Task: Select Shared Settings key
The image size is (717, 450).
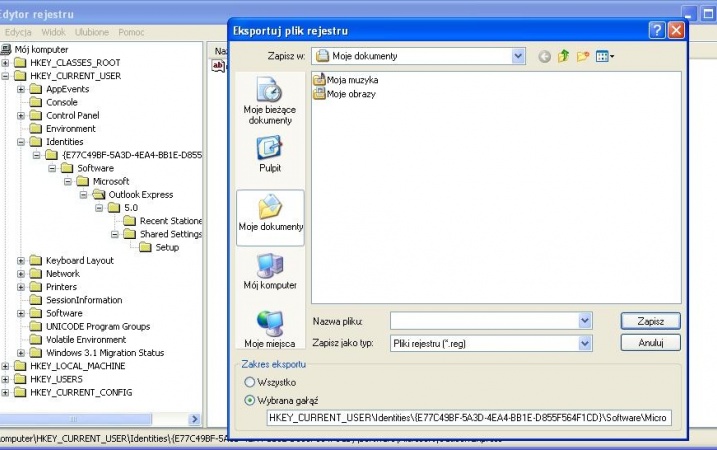Action: tap(171, 234)
